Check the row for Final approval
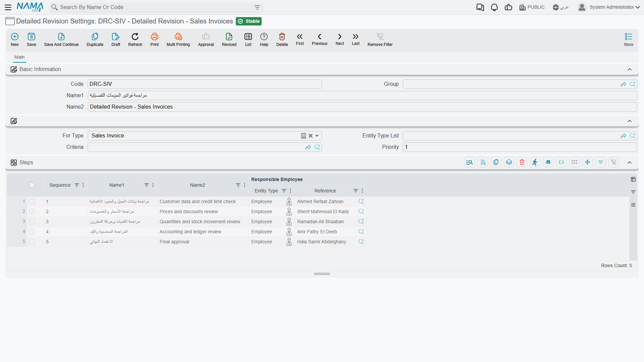Screen dimensions: 644x362 [x=32, y=242]
